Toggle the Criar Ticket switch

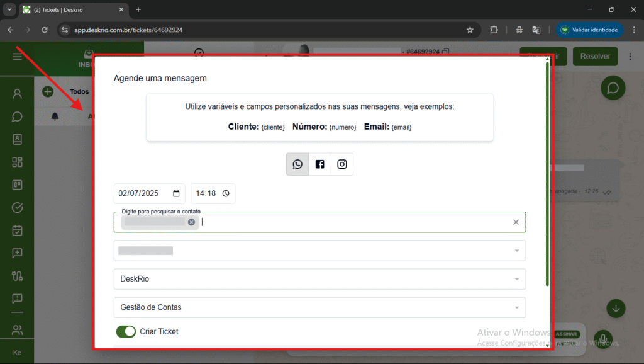point(126,331)
